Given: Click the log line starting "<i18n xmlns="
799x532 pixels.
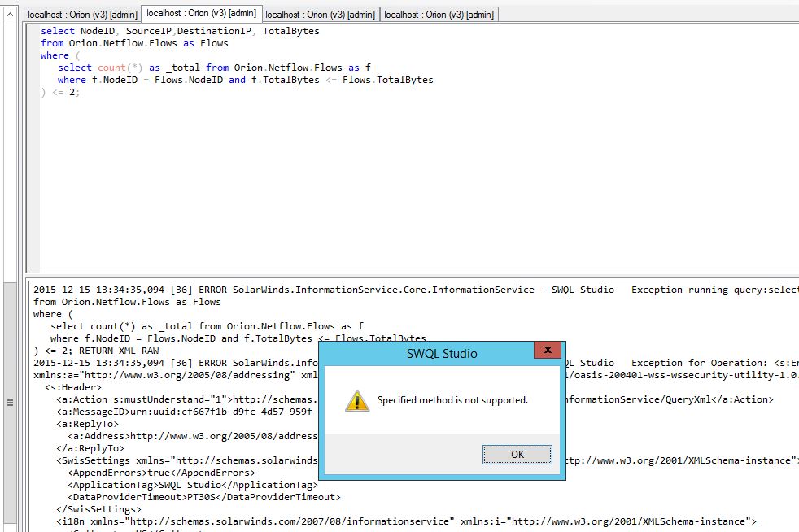Looking at the screenshot, I should (406, 521).
